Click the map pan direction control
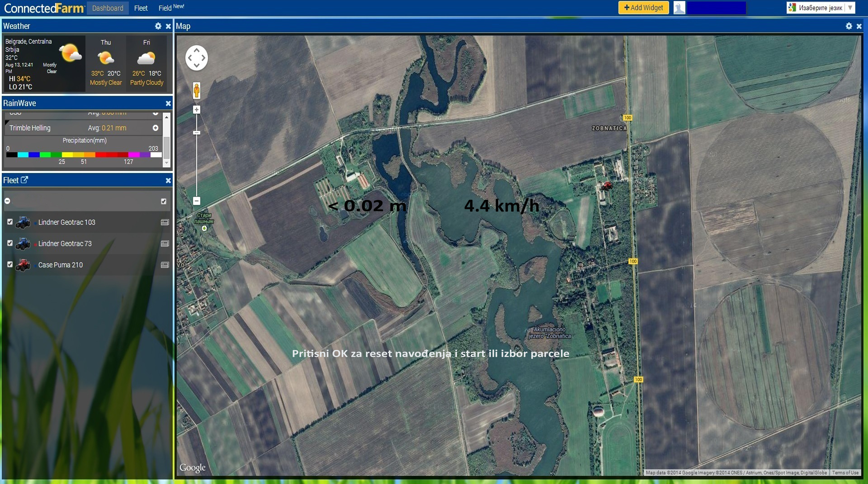The height and width of the screenshot is (484, 868). pos(196,58)
